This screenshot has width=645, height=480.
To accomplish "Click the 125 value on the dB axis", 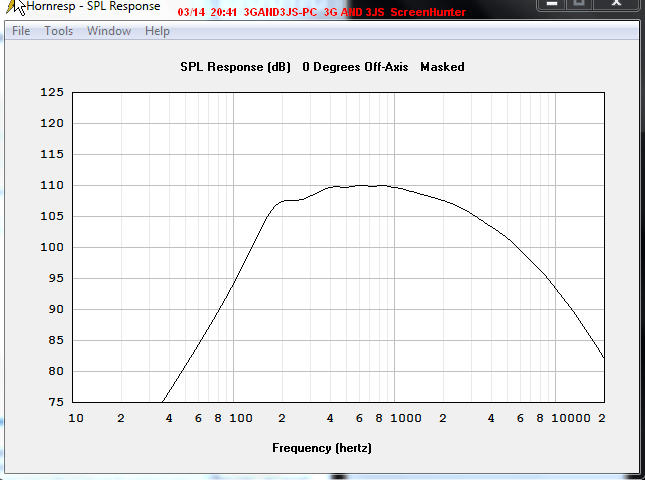I will point(52,92).
